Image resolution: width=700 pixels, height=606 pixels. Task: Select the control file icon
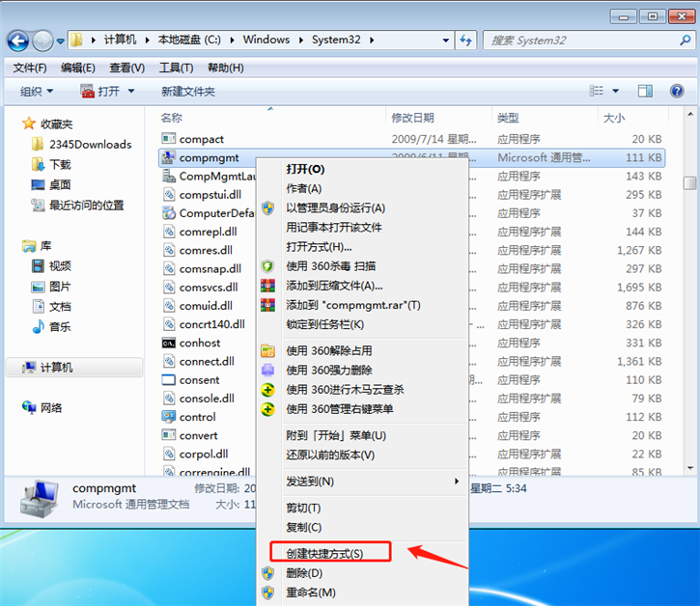(168, 417)
